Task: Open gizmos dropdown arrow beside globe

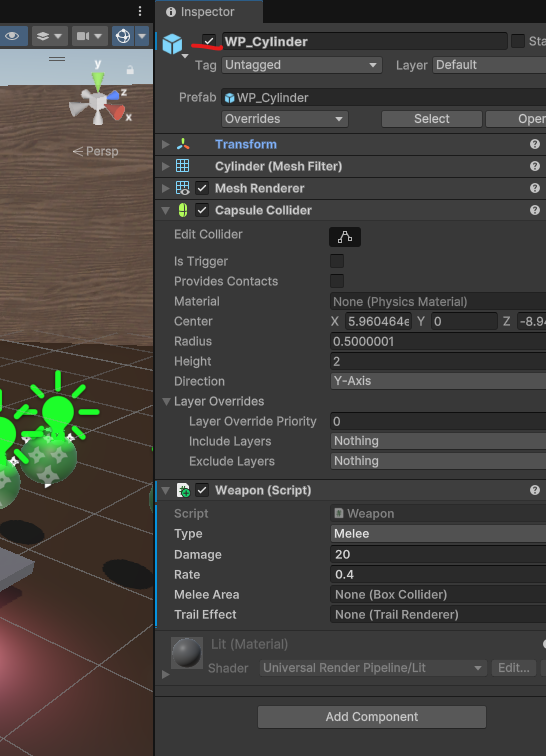Action: click(142, 36)
